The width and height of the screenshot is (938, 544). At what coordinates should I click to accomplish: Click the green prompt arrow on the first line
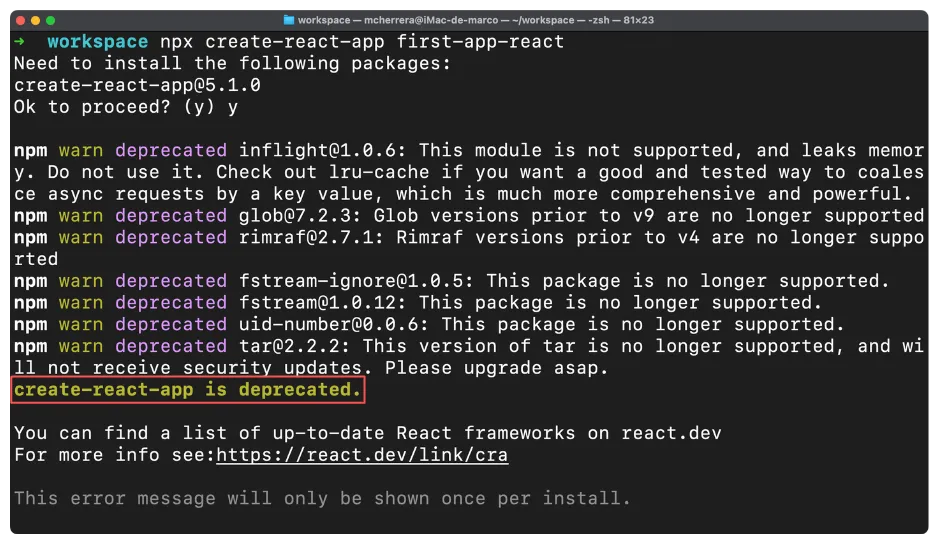(x=20, y=42)
